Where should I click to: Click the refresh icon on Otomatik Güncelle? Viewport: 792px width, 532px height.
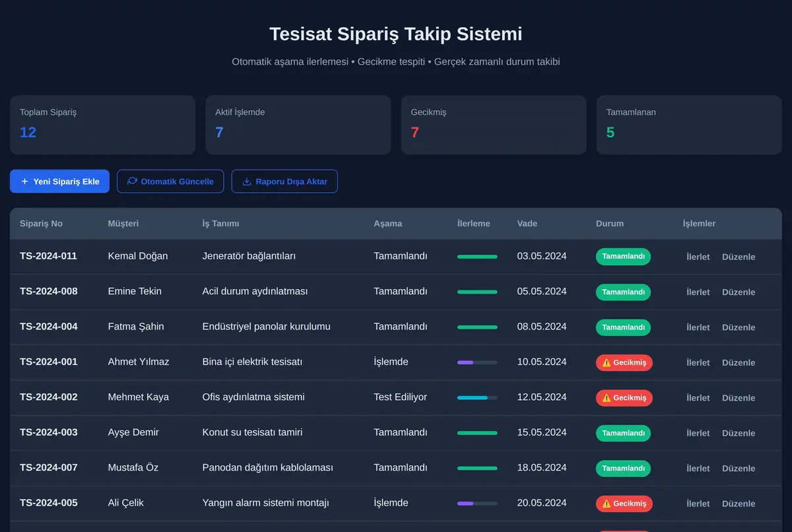coord(132,182)
